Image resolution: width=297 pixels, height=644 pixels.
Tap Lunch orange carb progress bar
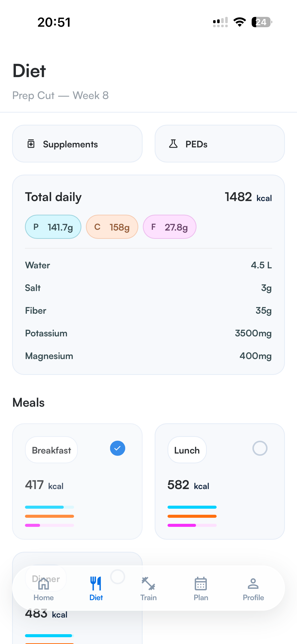pyautogui.click(x=192, y=516)
